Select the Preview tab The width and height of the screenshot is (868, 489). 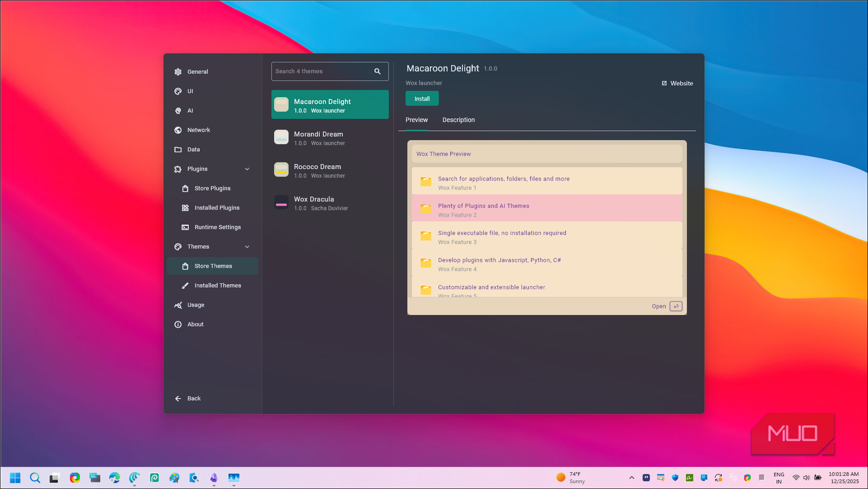point(416,120)
